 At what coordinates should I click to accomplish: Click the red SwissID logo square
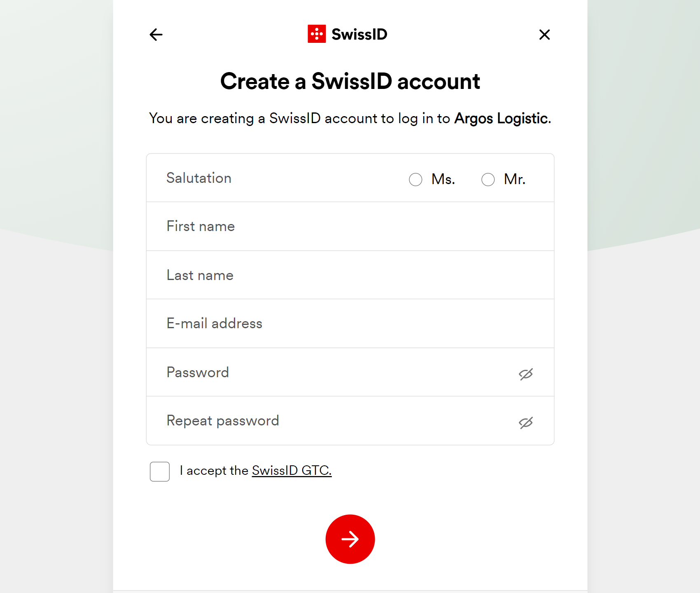click(x=317, y=34)
